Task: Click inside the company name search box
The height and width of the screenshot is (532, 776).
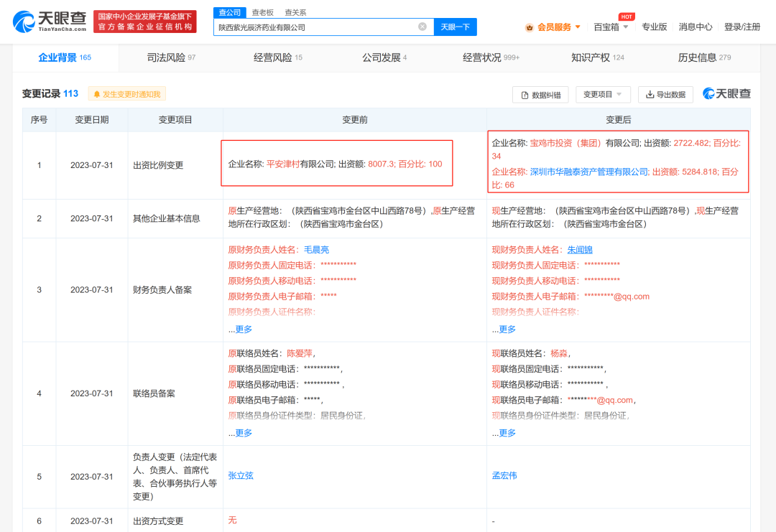Action: point(316,26)
